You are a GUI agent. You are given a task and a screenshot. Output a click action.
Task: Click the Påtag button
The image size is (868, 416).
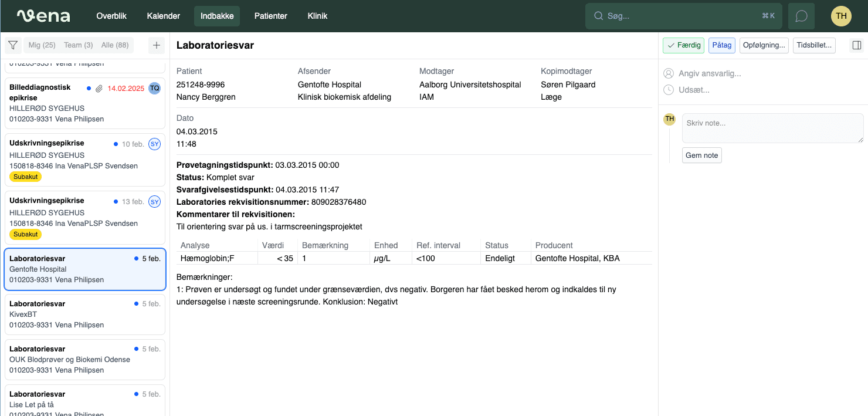721,45
